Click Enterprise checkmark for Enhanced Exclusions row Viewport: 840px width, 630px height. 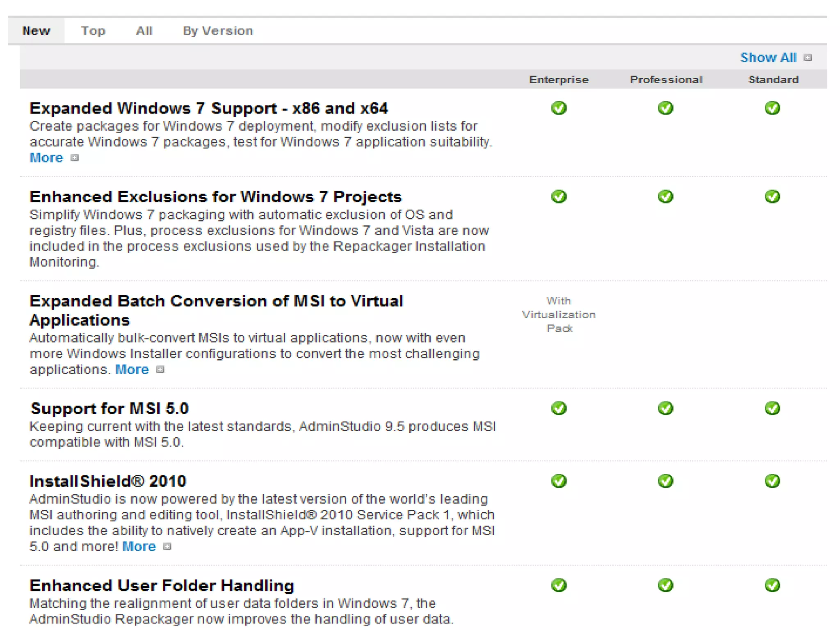(x=559, y=196)
